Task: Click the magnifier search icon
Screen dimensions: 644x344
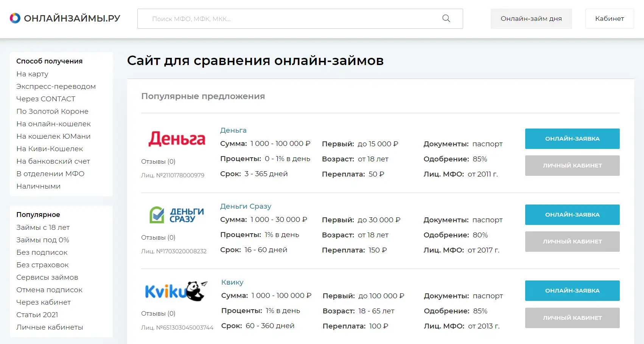Action: [x=446, y=19]
